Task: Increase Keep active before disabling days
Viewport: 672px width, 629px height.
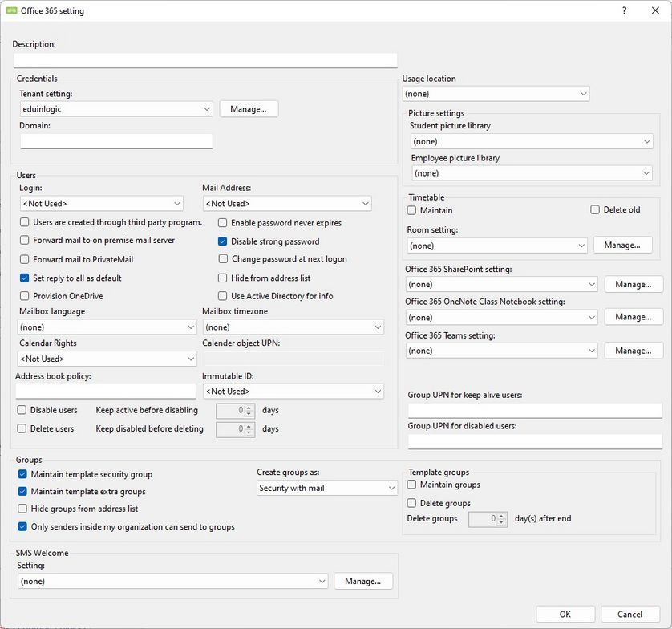Action: [x=249, y=407]
